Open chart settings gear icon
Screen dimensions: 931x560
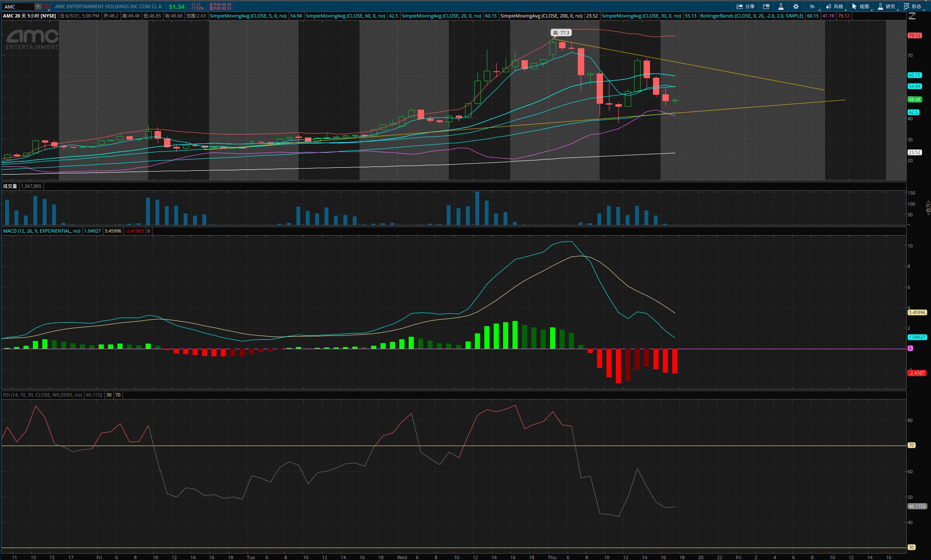(x=796, y=6)
